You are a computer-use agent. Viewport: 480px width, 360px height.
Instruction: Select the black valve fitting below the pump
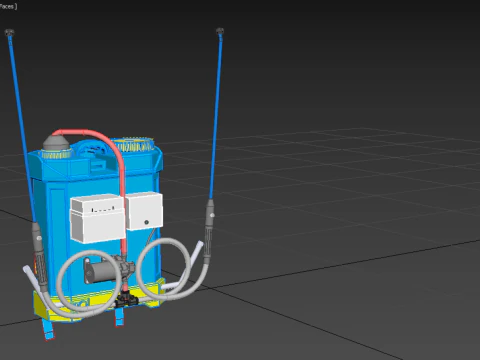click(x=126, y=299)
